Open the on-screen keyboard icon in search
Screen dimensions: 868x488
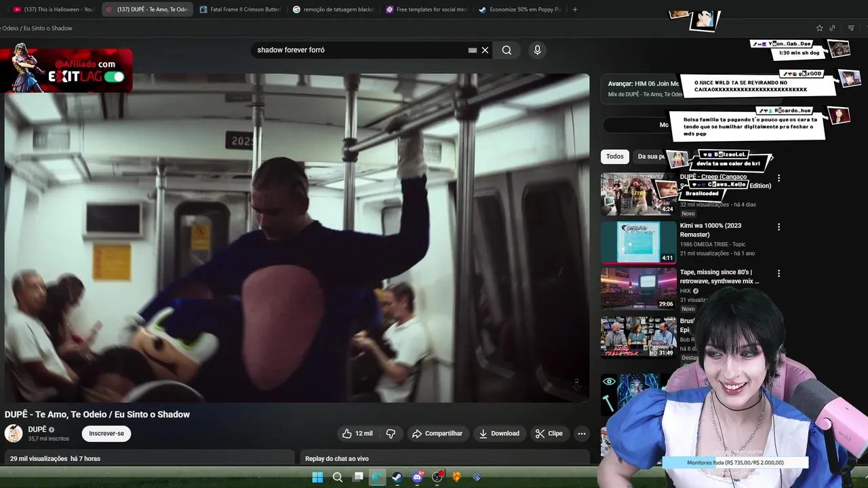tap(473, 50)
